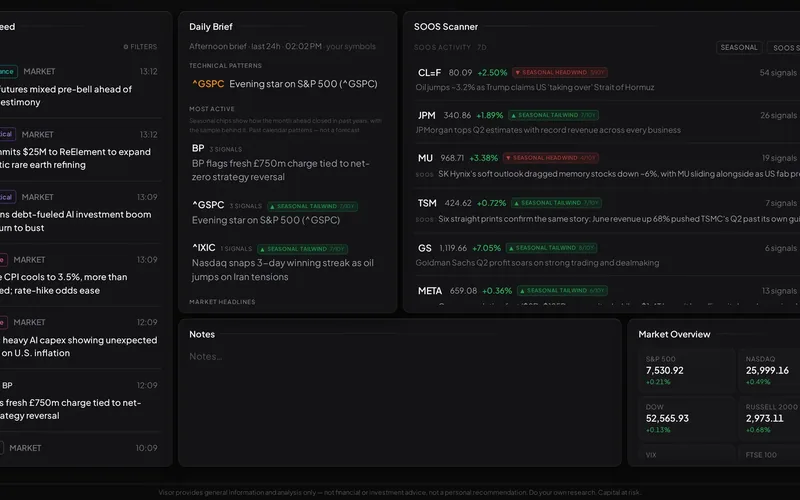Click the MARKET feed entry timestamped 10:09
The height and width of the screenshot is (500, 800).
81,448
